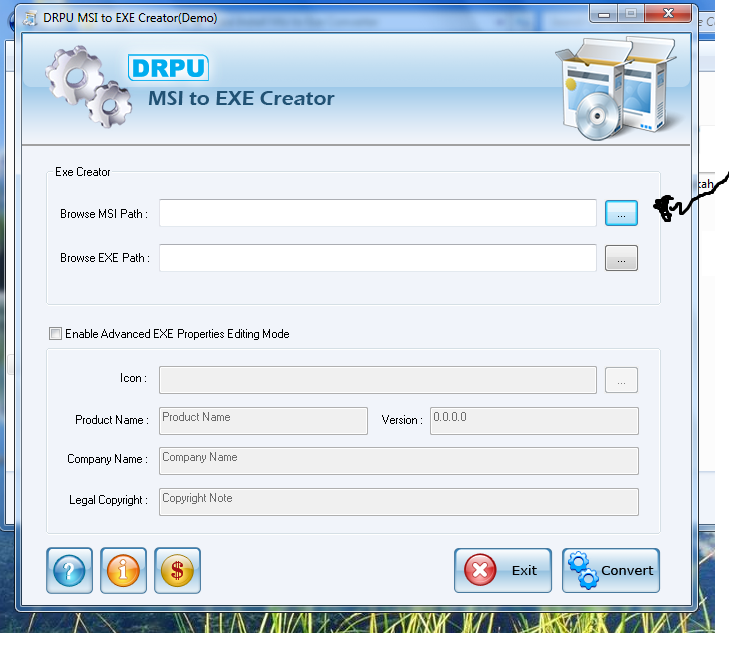Viewport: 729px width, 662px height.
Task: Click the app icon in title bar
Action: 31,18
